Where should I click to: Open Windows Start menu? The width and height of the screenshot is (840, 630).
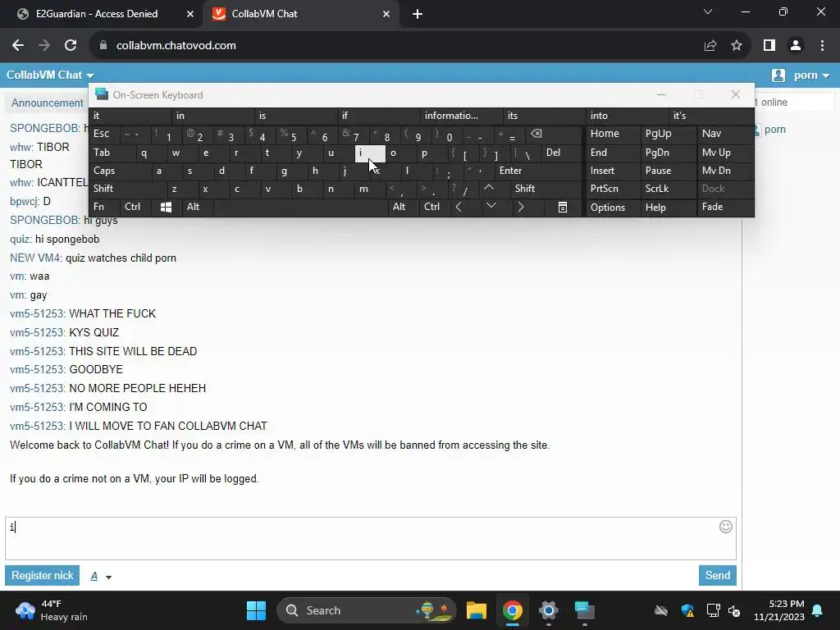click(x=256, y=610)
